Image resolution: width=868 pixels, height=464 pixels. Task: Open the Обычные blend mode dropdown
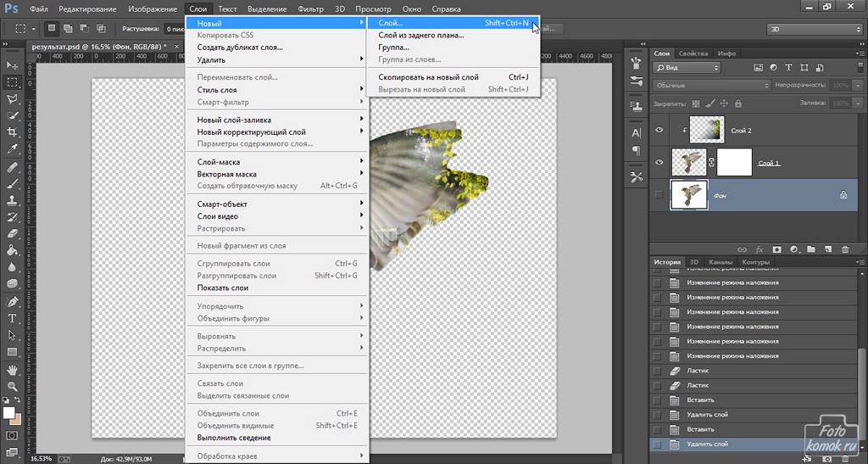712,86
